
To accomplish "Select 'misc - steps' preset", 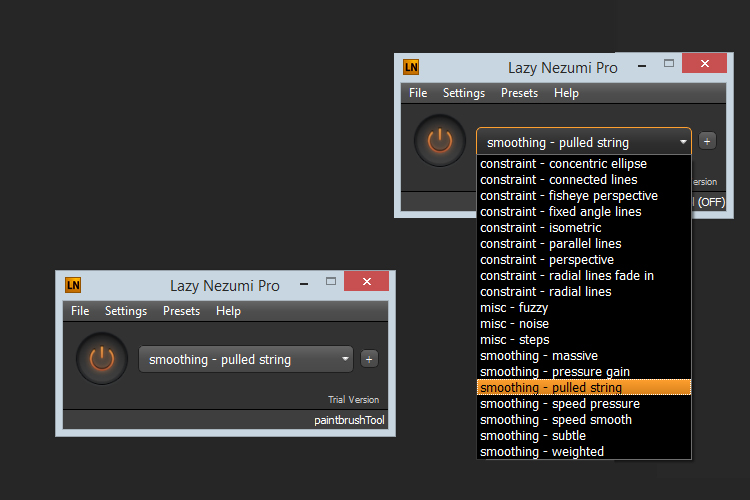I will (x=584, y=340).
